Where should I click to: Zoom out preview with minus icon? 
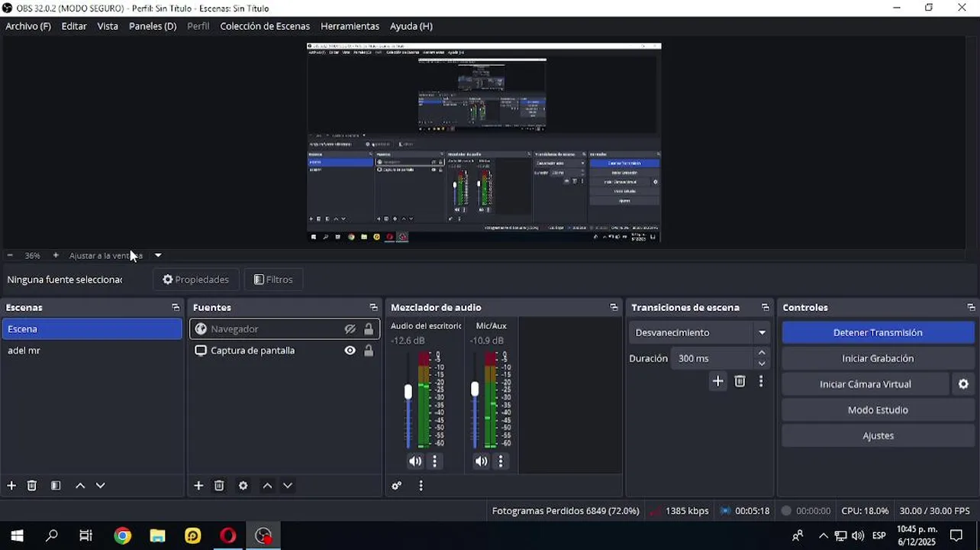point(10,255)
